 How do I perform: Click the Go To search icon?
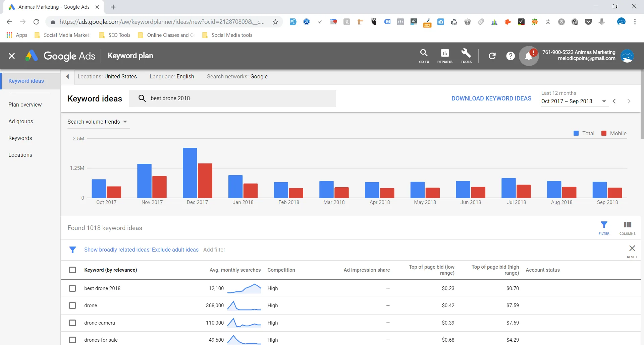424,56
